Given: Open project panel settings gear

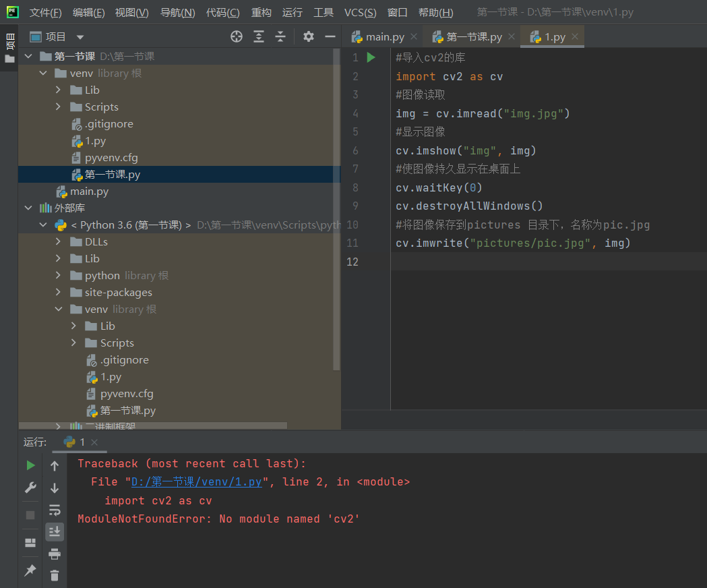Looking at the screenshot, I should click(309, 36).
